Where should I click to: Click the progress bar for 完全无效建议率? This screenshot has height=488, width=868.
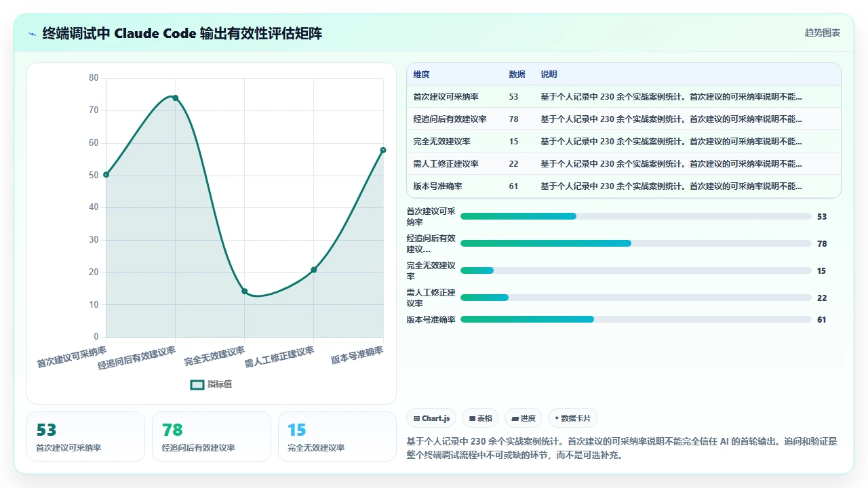click(x=636, y=270)
